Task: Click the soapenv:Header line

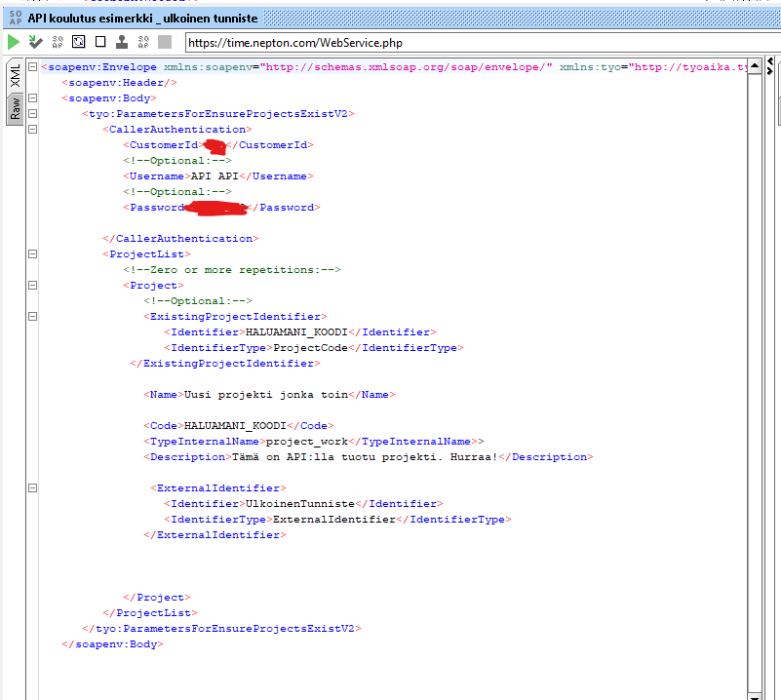Action: 120,83
